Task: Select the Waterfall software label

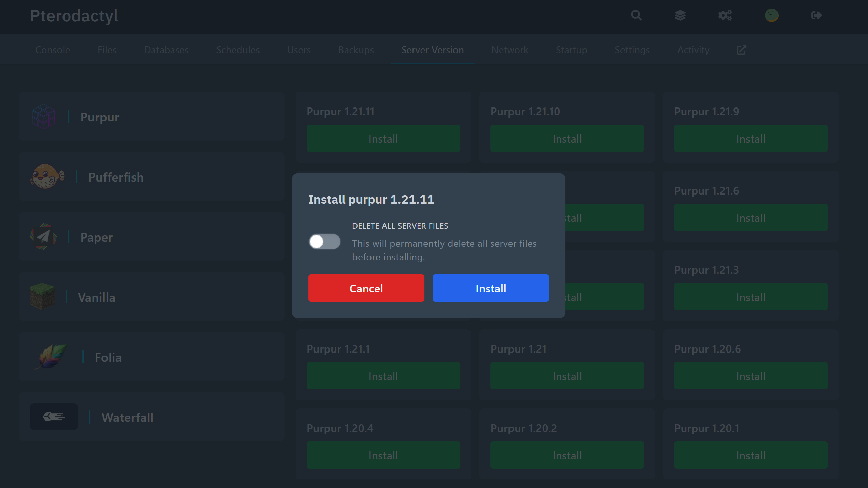Action: 127,417
